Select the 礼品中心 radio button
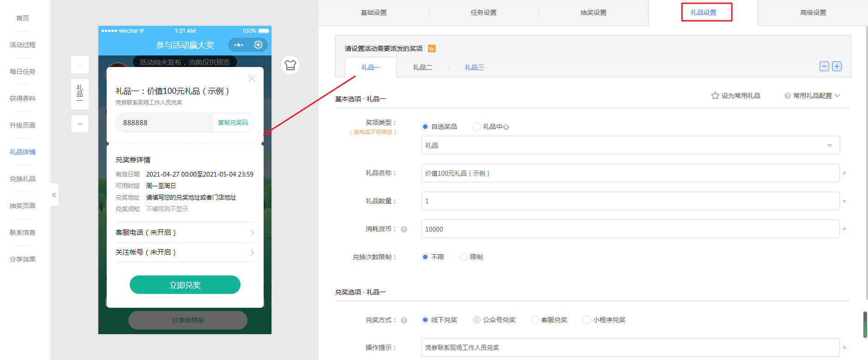Image resolution: width=868 pixels, height=360 pixels. click(477, 127)
